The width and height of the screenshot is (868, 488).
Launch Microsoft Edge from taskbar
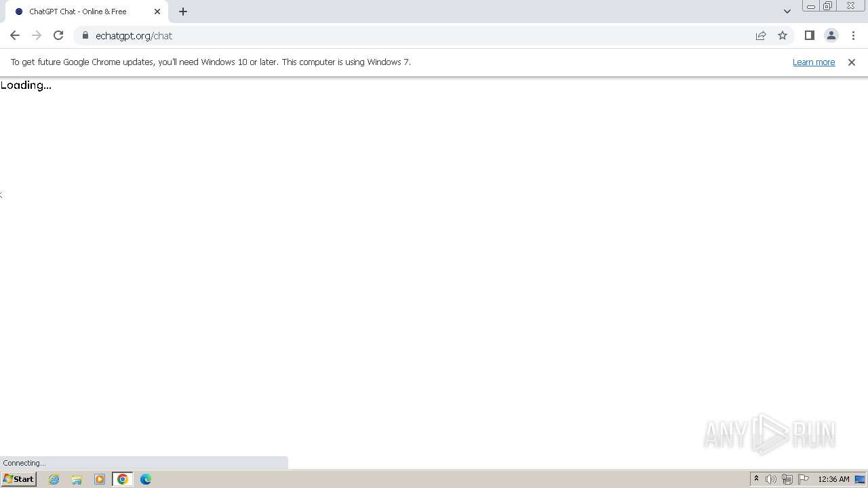146,479
